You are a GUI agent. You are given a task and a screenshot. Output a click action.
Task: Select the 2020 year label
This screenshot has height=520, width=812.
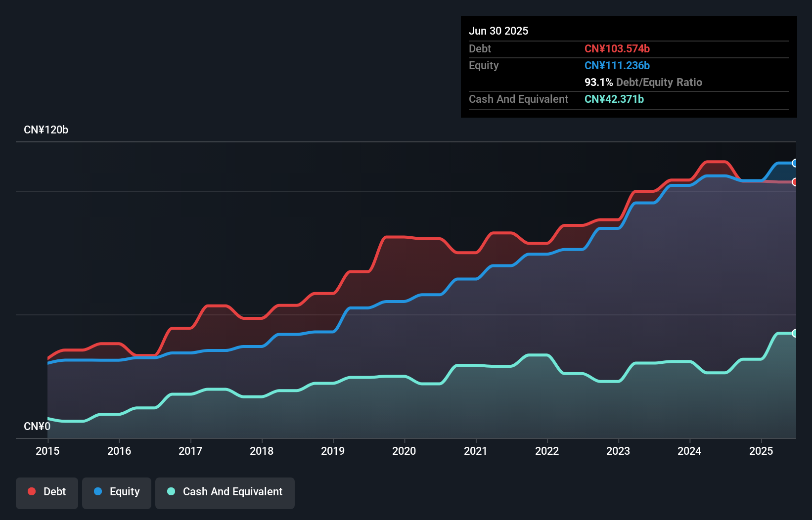pos(404,451)
